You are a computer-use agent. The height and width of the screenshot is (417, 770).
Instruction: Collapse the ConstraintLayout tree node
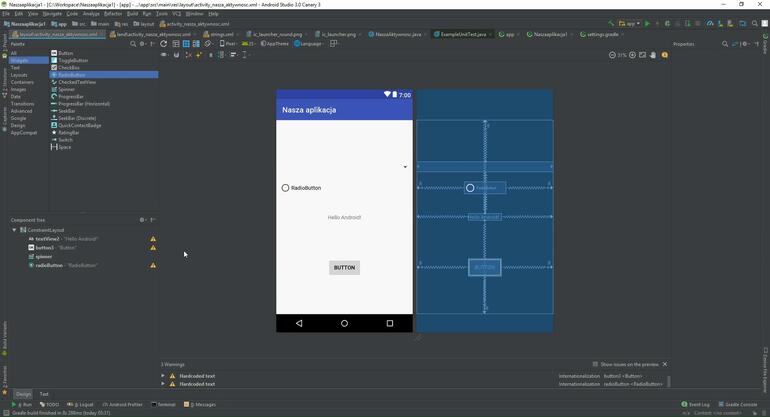tap(14, 230)
